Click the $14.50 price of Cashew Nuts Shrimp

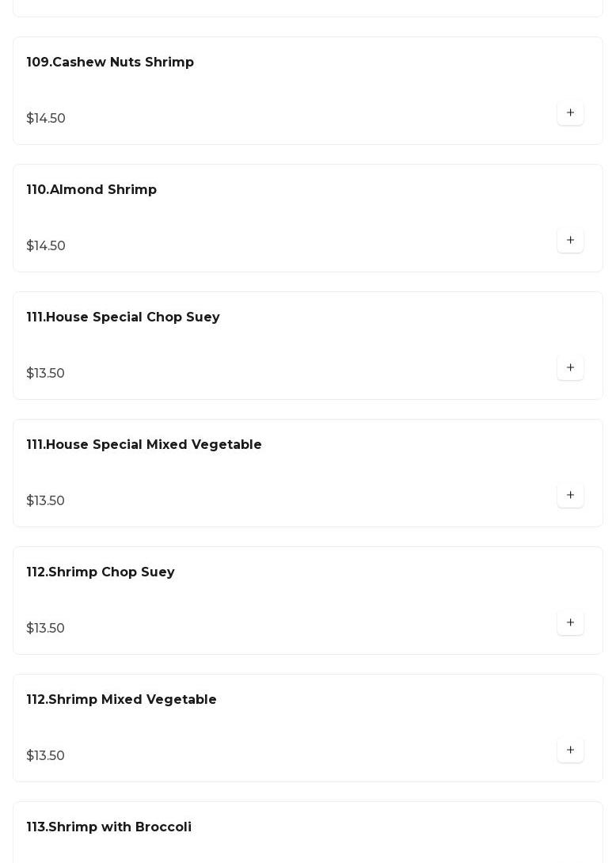46,119
